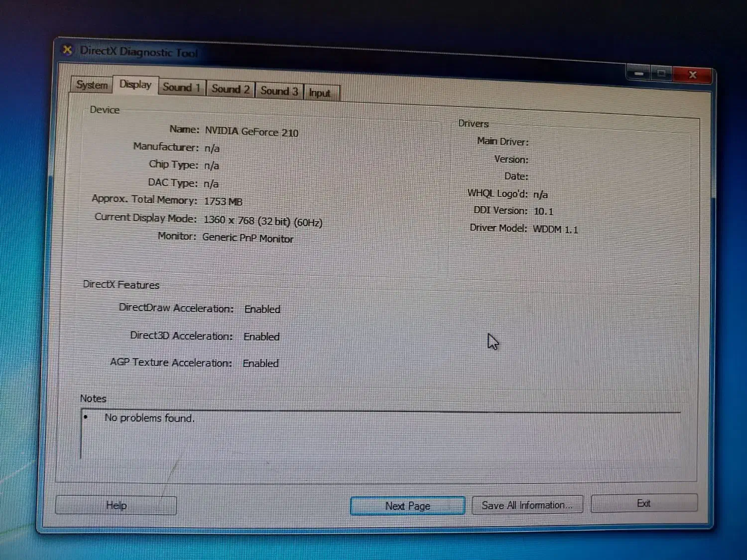Click the '1360 x 768 (32 bit) (60Hz)' value
Screen dimensions: 747x560
click(263, 221)
